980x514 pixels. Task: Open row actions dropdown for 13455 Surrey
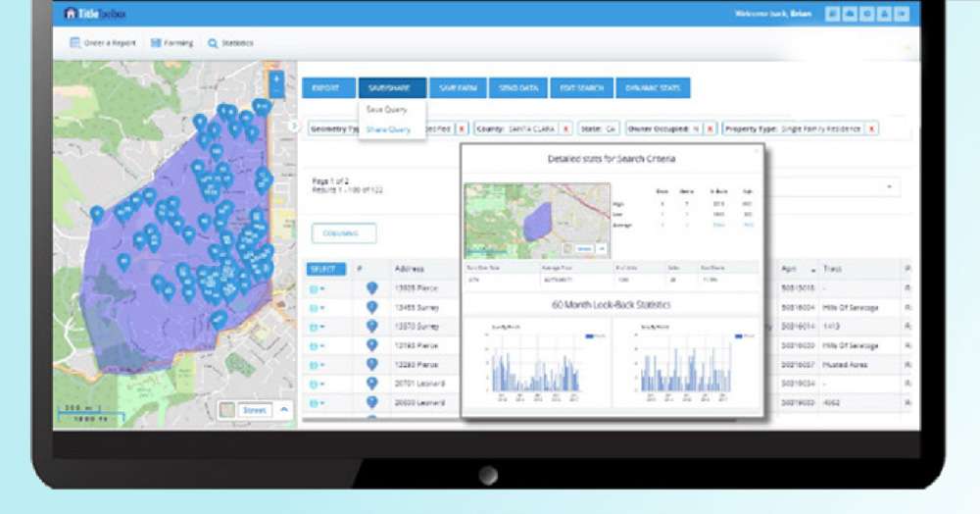317,308
